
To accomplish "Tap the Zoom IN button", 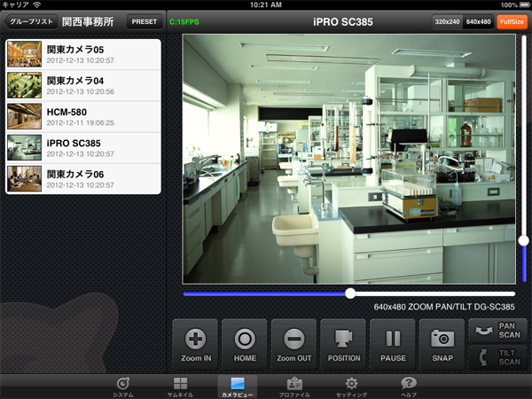I will pyautogui.click(x=195, y=343).
